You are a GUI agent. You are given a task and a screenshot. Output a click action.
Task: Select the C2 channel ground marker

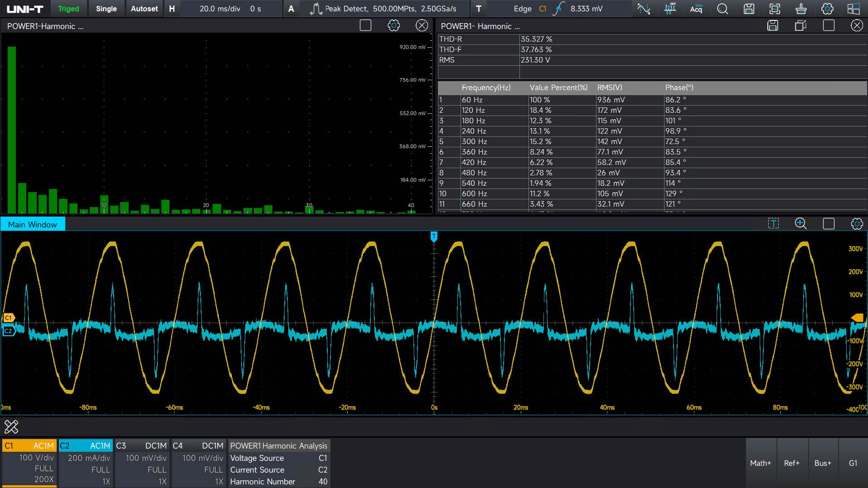tap(9, 331)
